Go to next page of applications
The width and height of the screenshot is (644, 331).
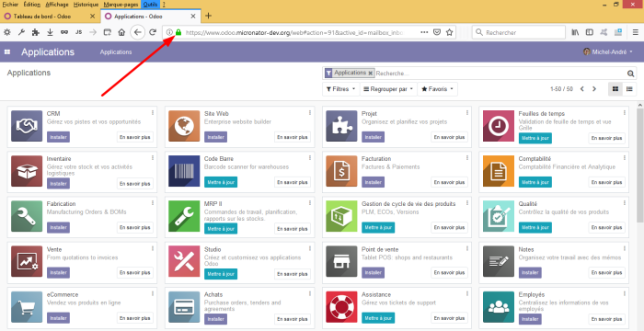[594, 89]
